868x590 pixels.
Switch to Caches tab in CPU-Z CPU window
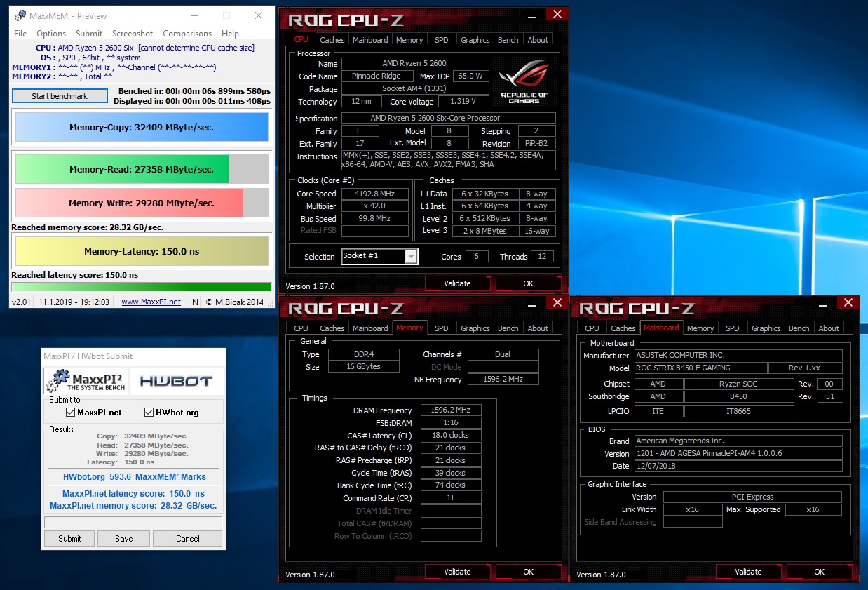coord(332,40)
